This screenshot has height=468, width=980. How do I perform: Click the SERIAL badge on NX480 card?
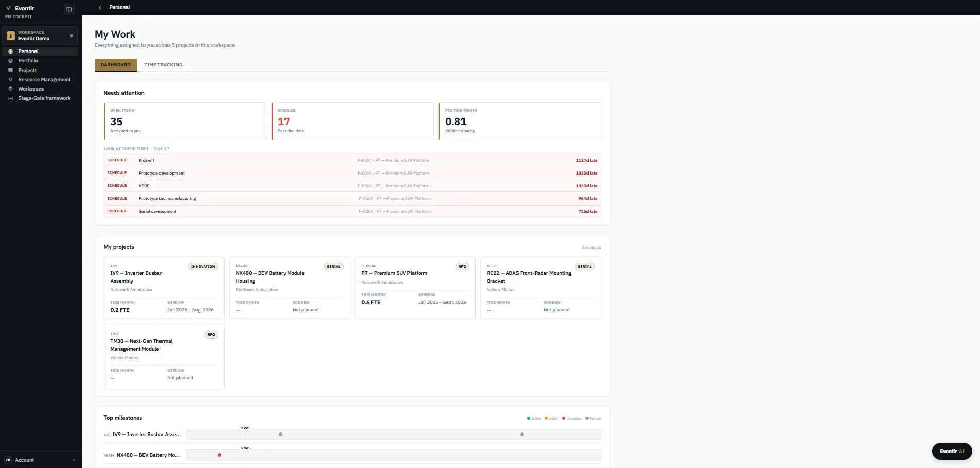pyautogui.click(x=334, y=267)
